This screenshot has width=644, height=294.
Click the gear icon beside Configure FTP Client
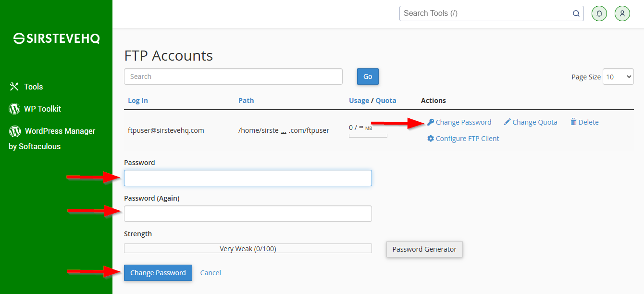pos(431,139)
